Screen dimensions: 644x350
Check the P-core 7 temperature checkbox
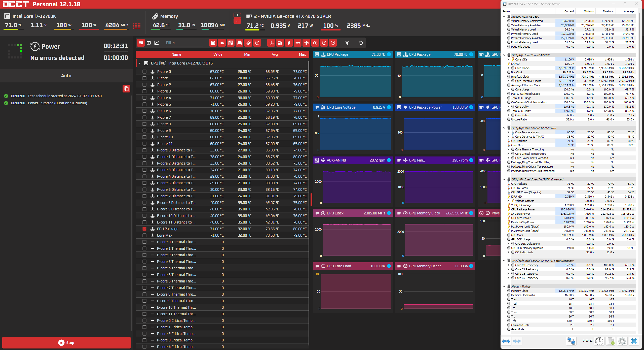click(144, 117)
